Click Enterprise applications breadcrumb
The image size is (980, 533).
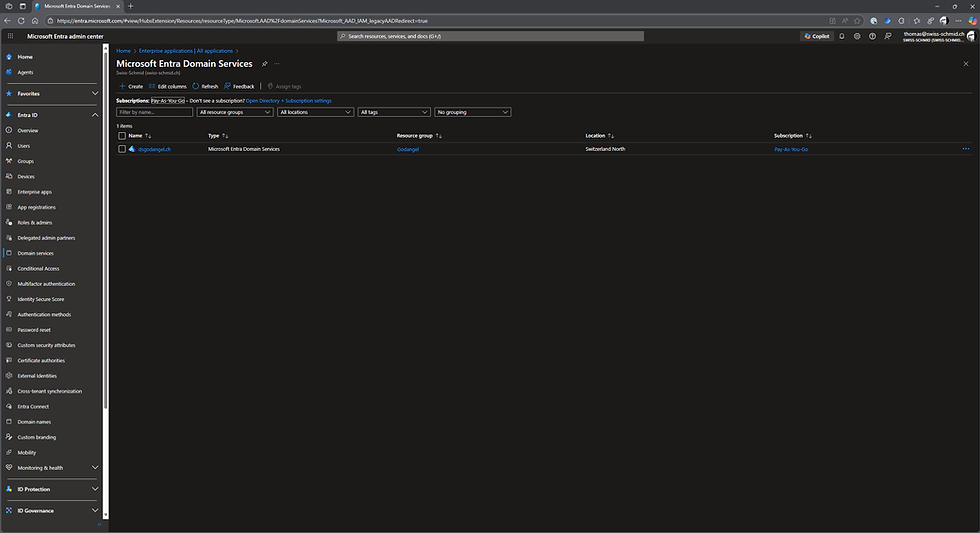tap(186, 51)
